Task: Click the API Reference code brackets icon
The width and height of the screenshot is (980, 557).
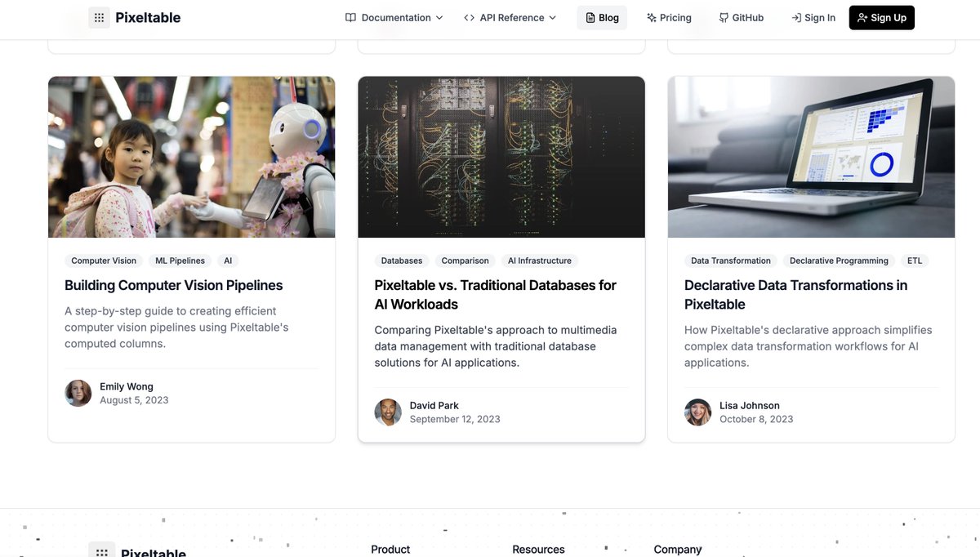Action: pos(469,18)
